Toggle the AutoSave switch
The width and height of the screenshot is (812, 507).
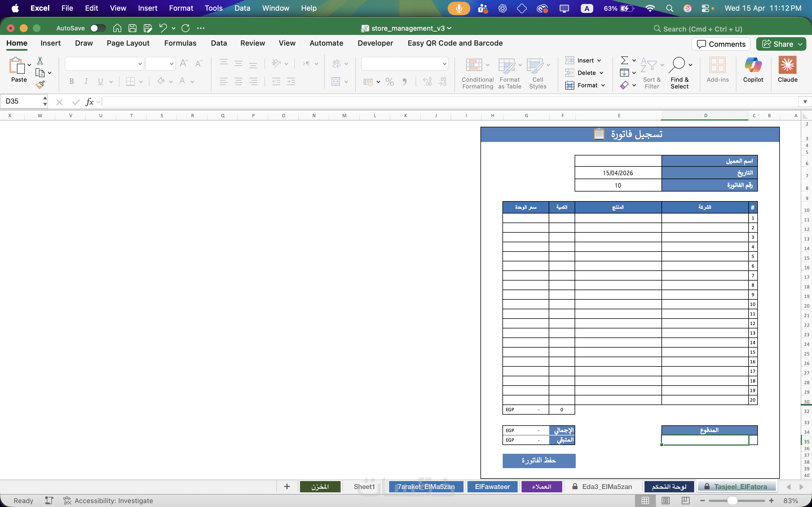pyautogui.click(x=98, y=28)
